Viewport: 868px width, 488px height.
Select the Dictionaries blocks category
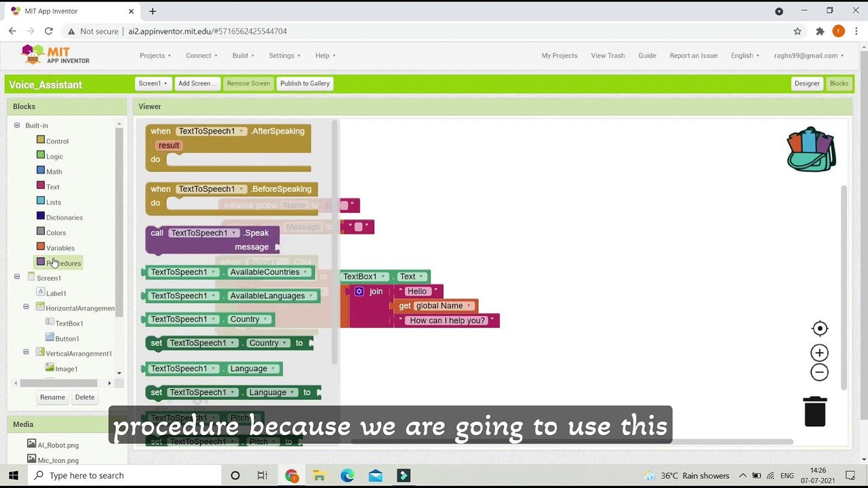click(64, 218)
